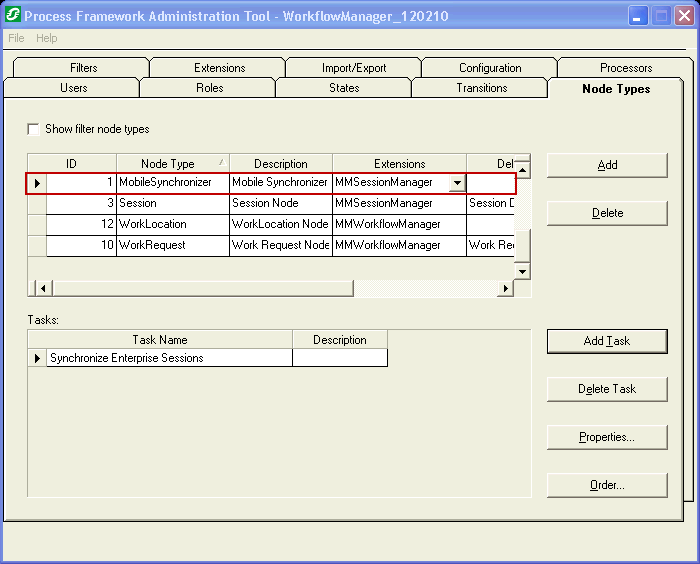Open the File menu
This screenshot has height=564, width=700.
click(16, 38)
